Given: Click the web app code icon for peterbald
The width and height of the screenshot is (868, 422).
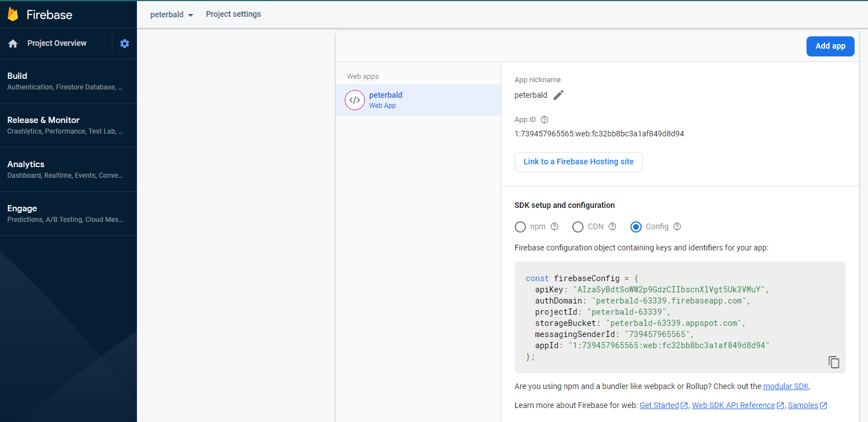Looking at the screenshot, I should 354,100.
